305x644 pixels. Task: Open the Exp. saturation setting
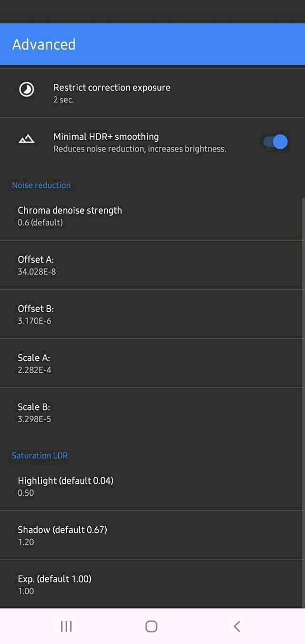pyautogui.click(x=54, y=584)
